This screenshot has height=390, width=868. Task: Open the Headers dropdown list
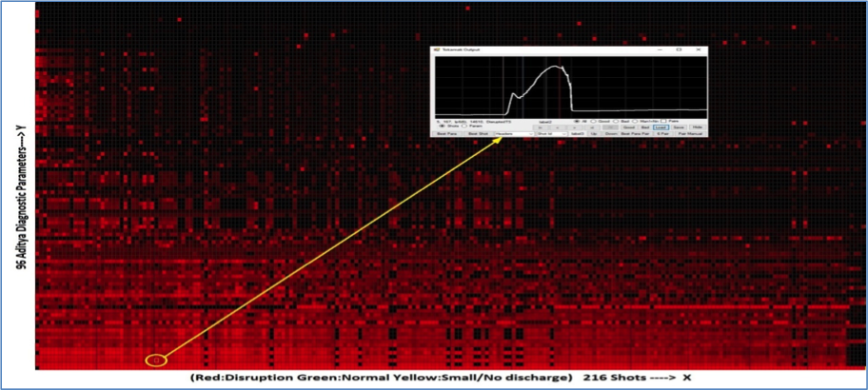pyautogui.click(x=514, y=134)
